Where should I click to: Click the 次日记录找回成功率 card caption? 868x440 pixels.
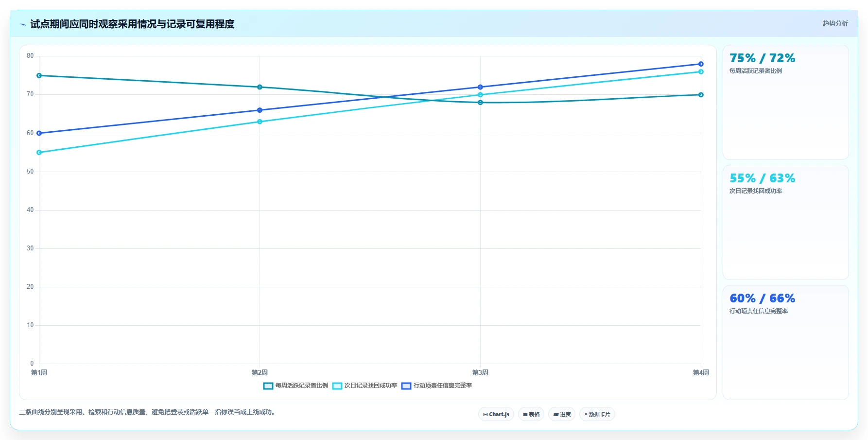(756, 191)
